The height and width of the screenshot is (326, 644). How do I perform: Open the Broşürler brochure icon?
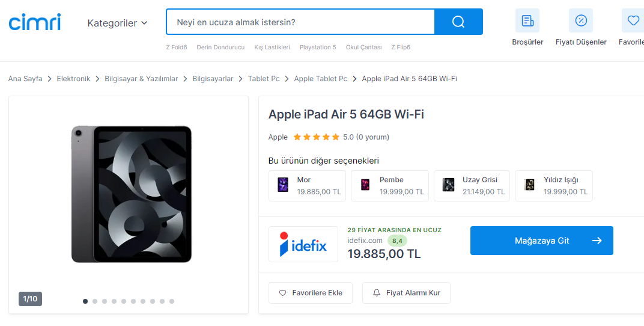pos(527,21)
